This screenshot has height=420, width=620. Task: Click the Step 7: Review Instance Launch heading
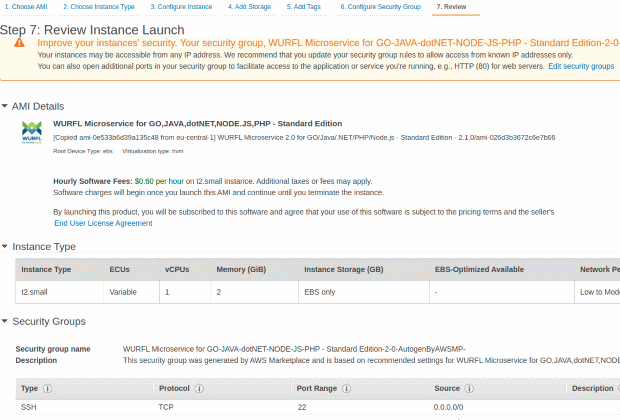pyautogui.click(x=92, y=30)
